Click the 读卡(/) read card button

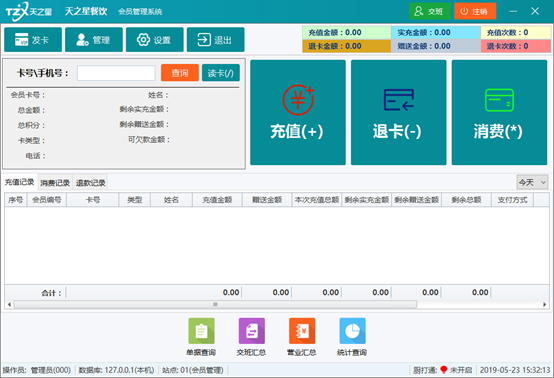click(221, 73)
